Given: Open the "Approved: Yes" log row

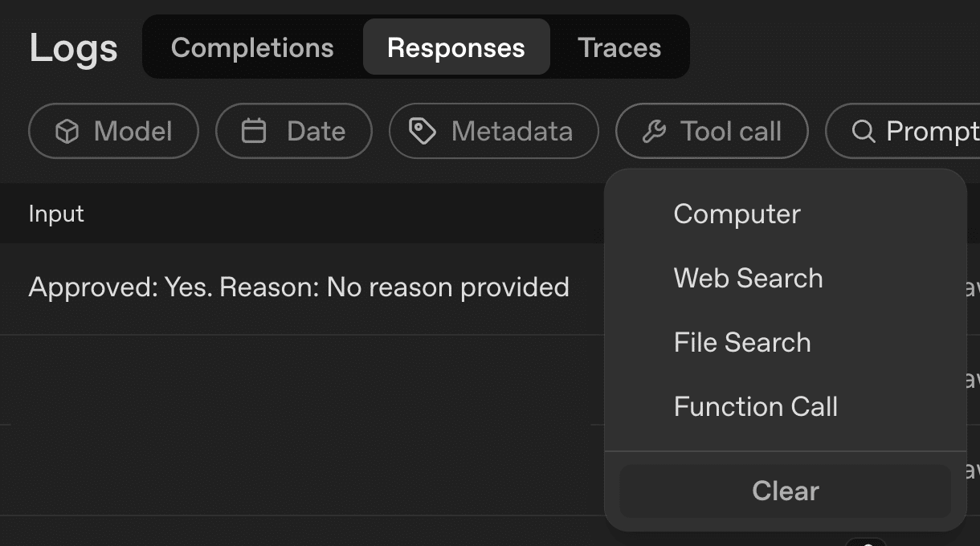Looking at the screenshot, I should click(299, 287).
